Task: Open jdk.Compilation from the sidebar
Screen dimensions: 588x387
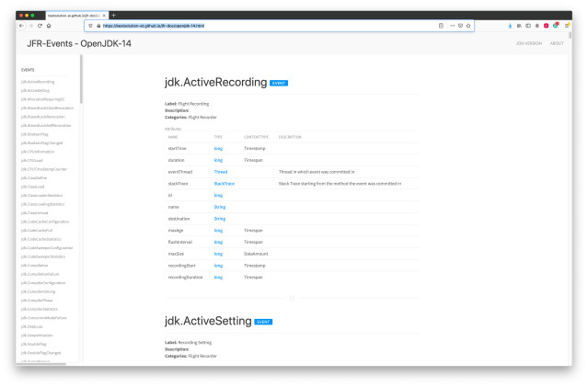Action: 35,265
